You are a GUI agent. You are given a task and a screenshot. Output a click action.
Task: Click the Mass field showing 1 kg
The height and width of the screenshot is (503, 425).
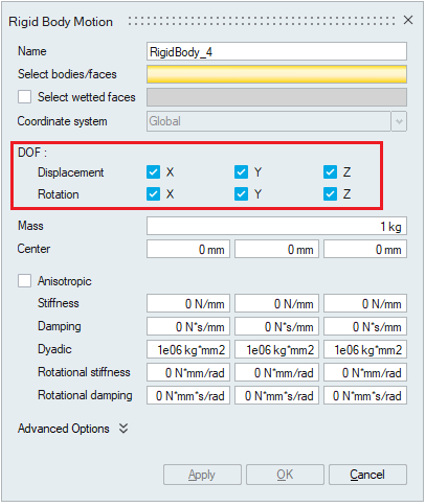(x=276, y=226)
